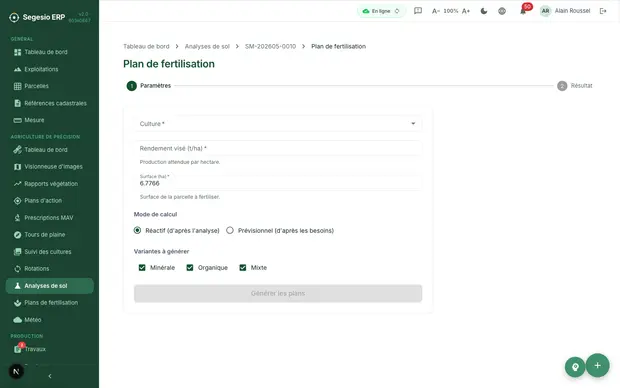Open Rotations menu item
Screen dimensions: 620x388
[50, 269]
